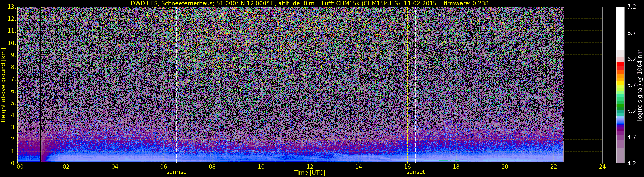Click the time axis tick '08'
This screenshot has height=177, width=644.
[212, 167]
